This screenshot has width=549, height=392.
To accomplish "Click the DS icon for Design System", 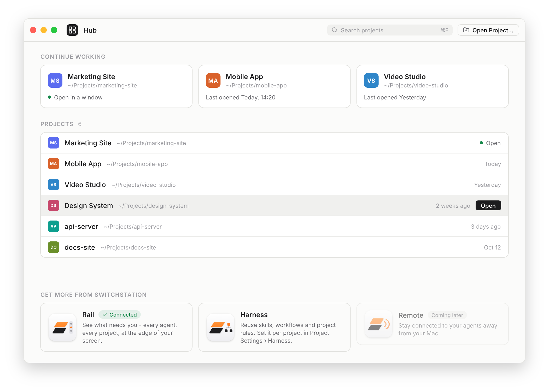I will [54, 205].
